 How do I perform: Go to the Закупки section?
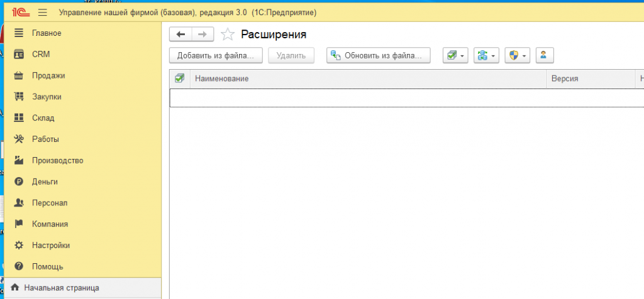(x=47, y=97)
